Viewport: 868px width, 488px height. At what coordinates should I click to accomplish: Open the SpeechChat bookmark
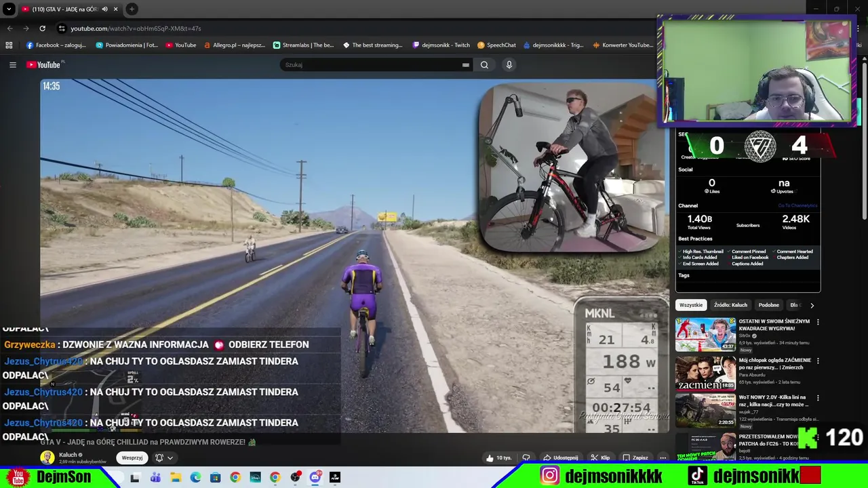pyautogui.click(x=496, y=45)
